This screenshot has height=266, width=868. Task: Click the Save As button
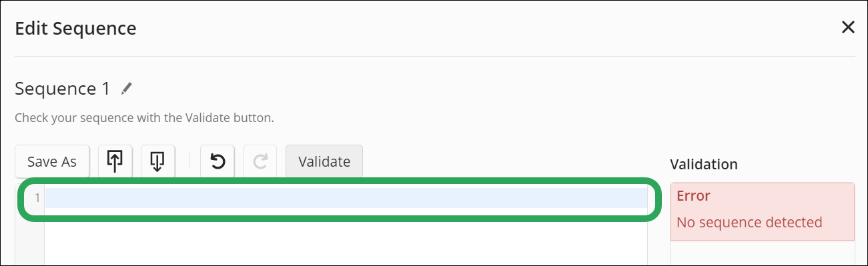point(52,161)
